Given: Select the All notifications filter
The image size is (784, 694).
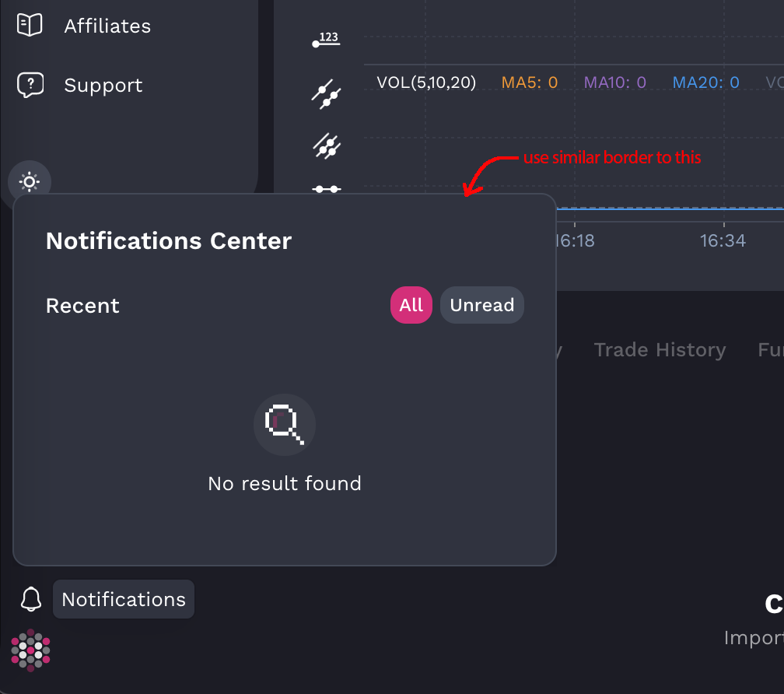Looking at the screenshot, I should coord(411,304).
